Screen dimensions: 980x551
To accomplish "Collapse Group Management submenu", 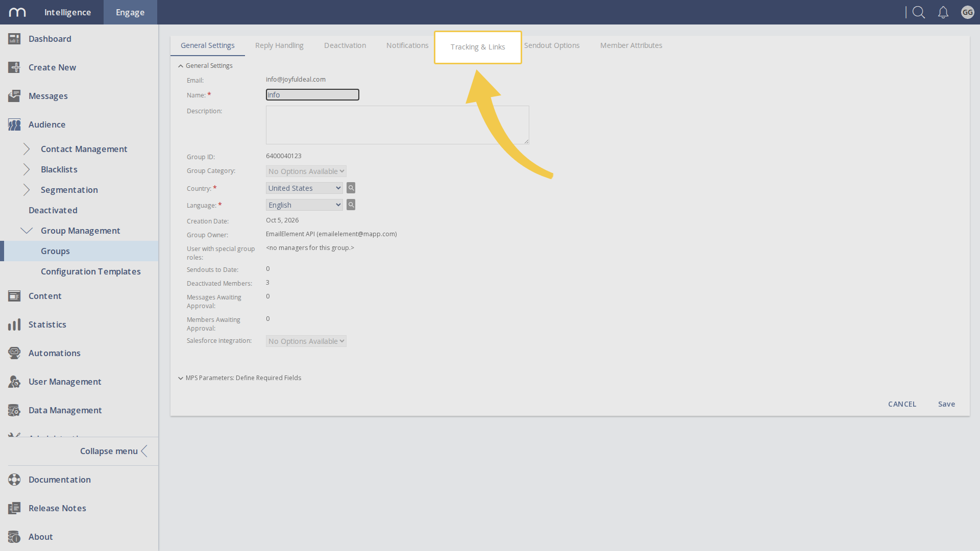I will click(x=27, y=231).
